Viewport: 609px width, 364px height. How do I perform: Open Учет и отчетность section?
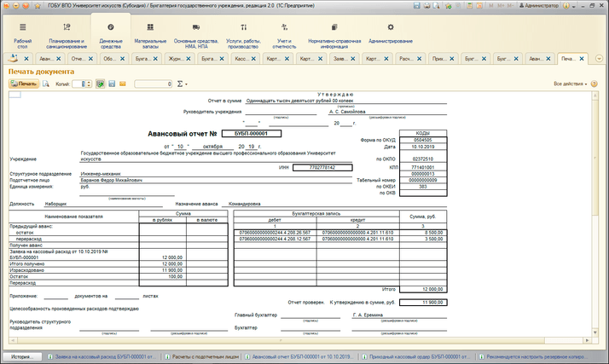tap(284, 33)
